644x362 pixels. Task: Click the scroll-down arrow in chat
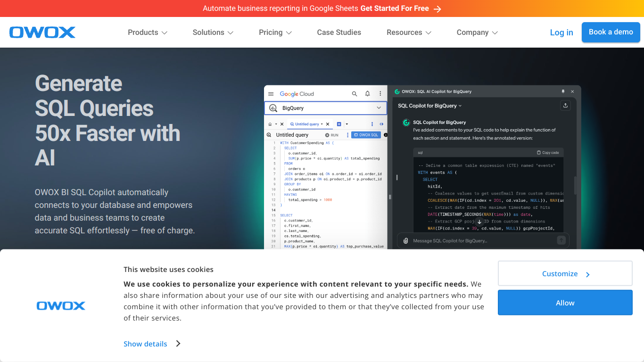click(479, 222)
